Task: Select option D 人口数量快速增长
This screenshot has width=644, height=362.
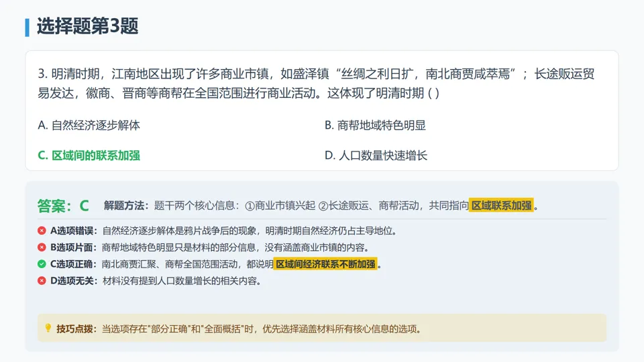Action: (x=376, y=156)
